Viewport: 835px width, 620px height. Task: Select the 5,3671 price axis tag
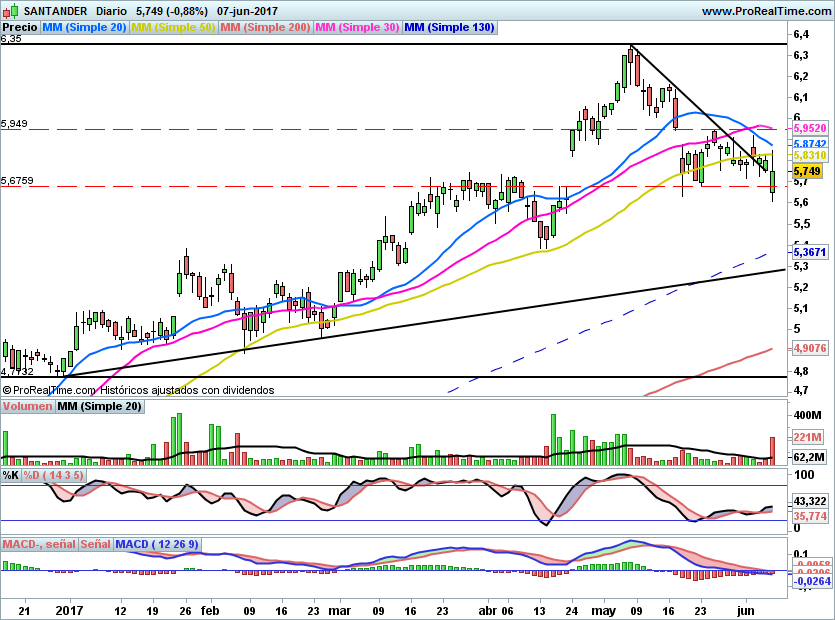tap(808, 252)
